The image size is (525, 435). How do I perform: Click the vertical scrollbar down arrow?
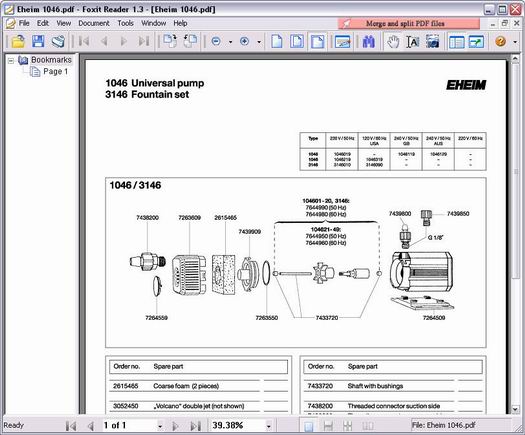coord(515,409)
